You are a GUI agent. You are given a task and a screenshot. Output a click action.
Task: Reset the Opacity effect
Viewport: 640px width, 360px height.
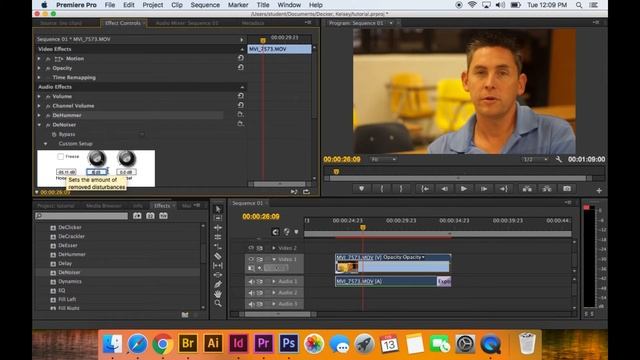pyautogui.click(x=241, y=67)
